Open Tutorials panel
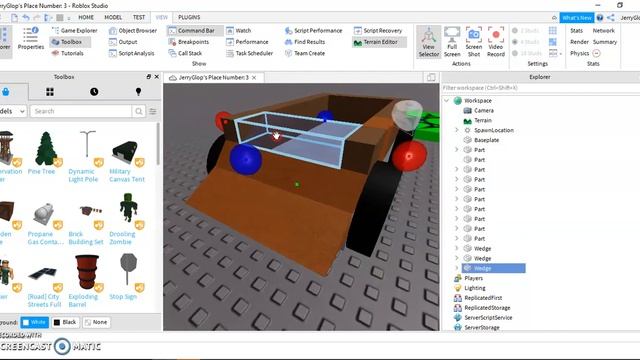This screenshot has width=640, height=360. (68, 53)
